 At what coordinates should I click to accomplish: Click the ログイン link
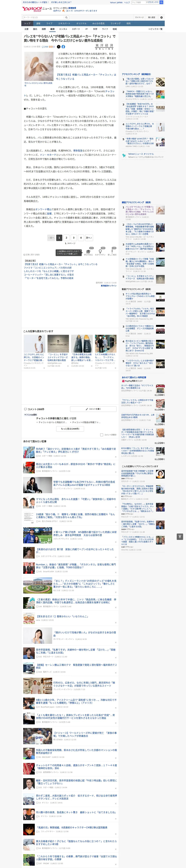pos(57,11)
